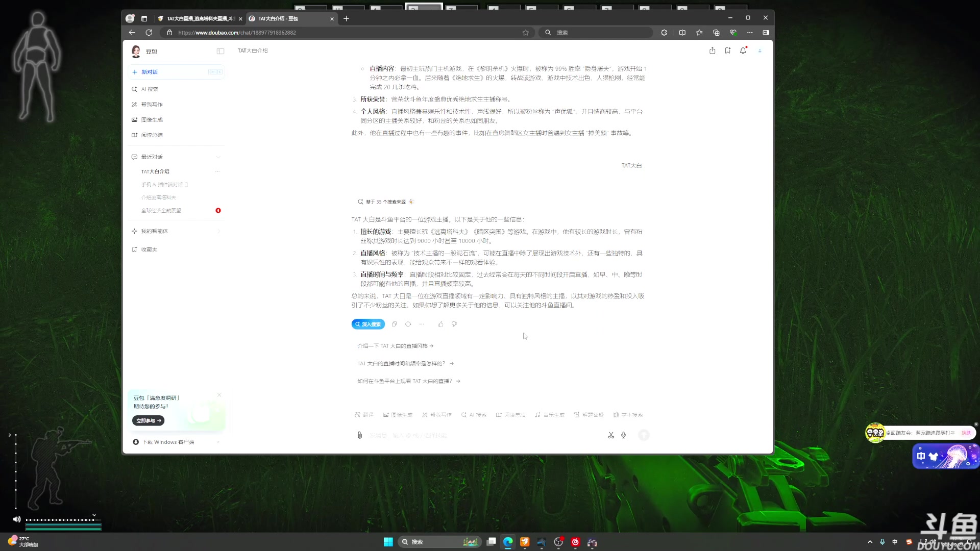The width and height of the screenshot is (980, 551).
Task: Ask how to watch TAT大白 on 斗鱼
Action: pyautogui.click(x=409, y=381)
